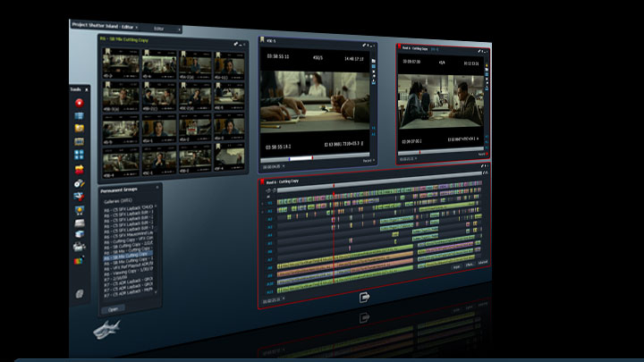Viewport: 644px width, 362px height.
Task: Close the Tools panel
Action: (x=86, y=89)
